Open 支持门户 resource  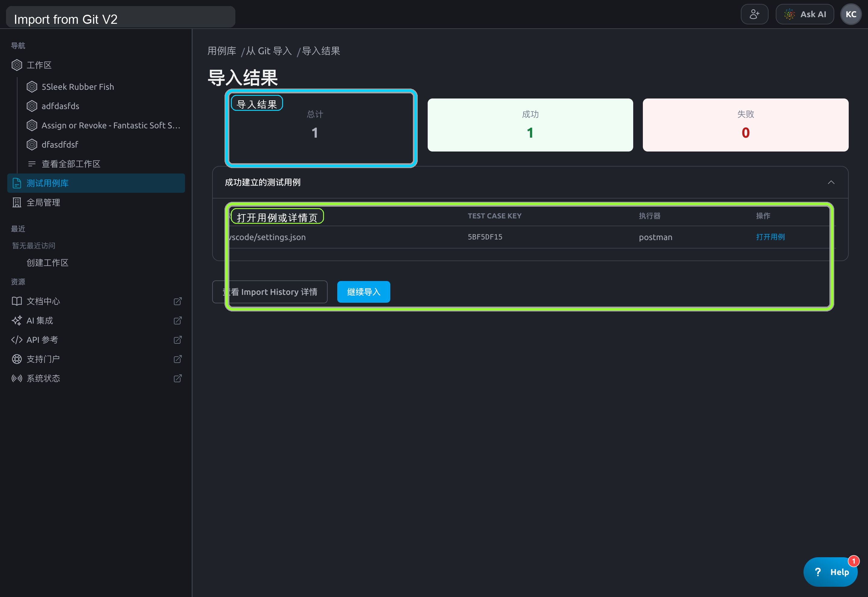tap(43, 359)
